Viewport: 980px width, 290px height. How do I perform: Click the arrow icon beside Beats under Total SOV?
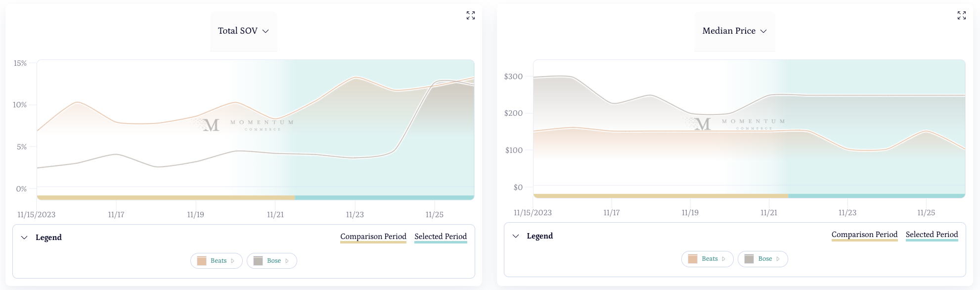pyautogui.click(x=233, y=261)
